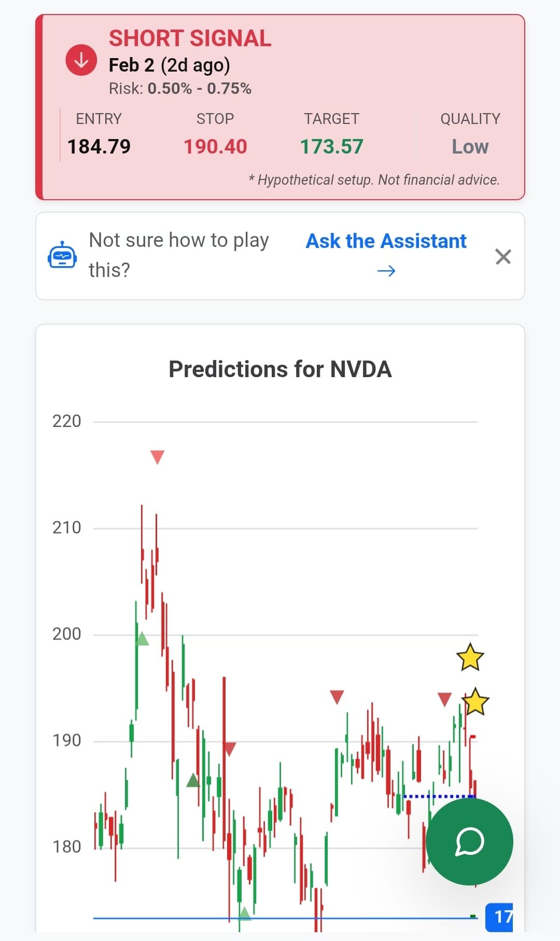Click the blue dotted entry level line
This screenshot has height=941, width=560.
coord(438,796)
